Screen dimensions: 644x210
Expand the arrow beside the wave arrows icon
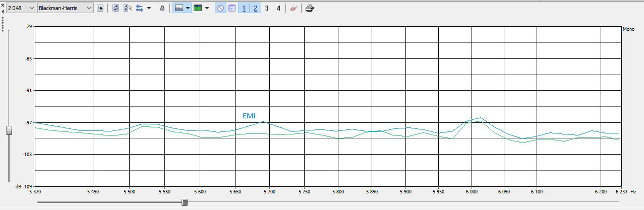point(149,8)
